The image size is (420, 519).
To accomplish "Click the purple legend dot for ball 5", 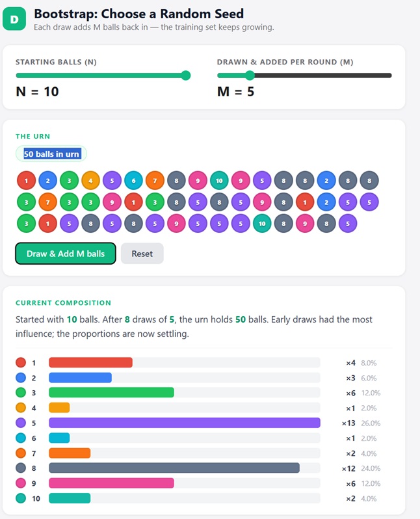I will (21, 423).
